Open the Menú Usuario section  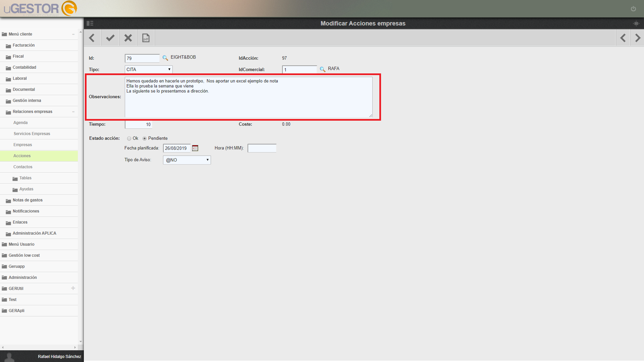tap(21, 244)
